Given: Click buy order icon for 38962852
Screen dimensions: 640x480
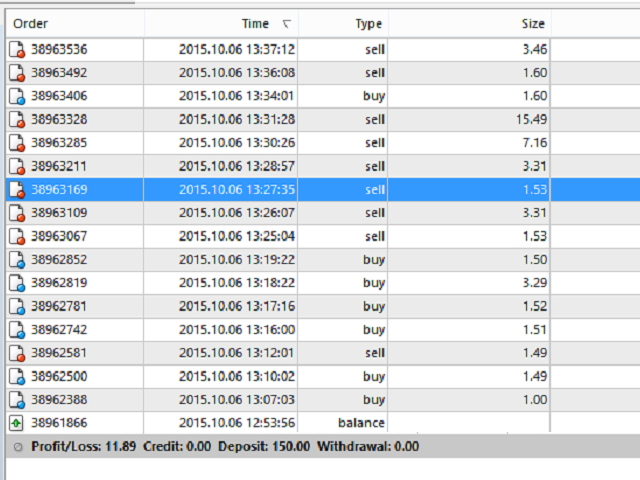Looking at the screenshot, I should (17, 260).
